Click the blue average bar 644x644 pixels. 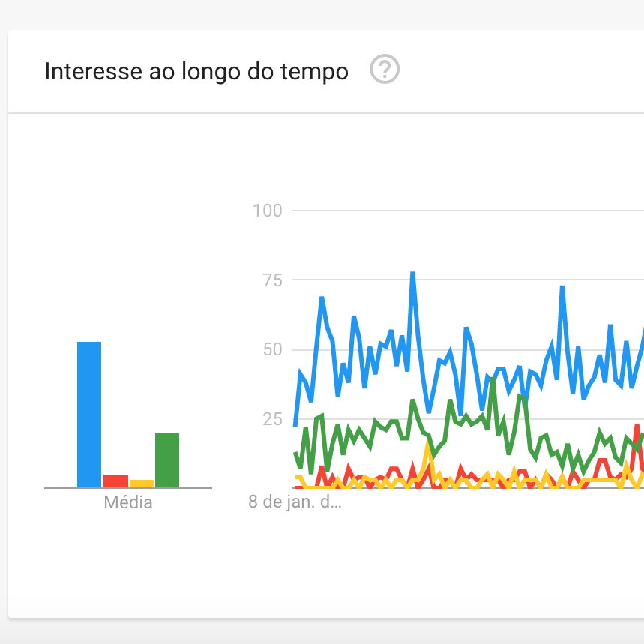point(89,414)
